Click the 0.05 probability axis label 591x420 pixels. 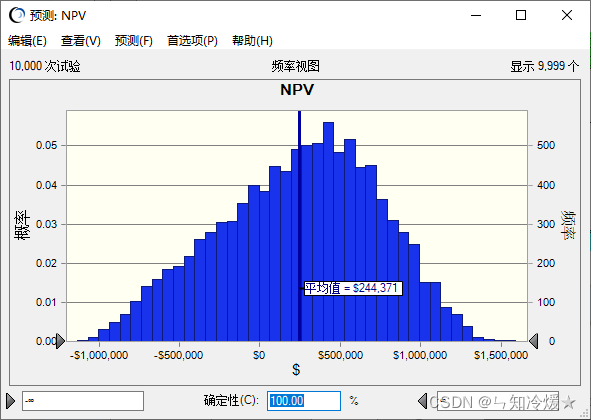[46, 145]
